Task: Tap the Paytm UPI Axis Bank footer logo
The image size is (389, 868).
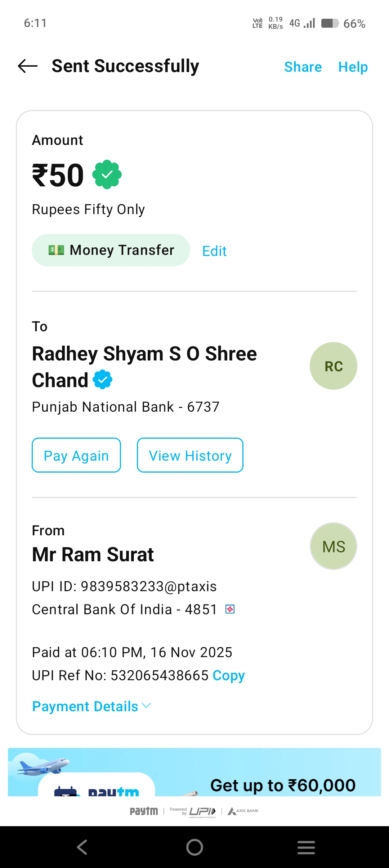Action: (194, 811)
